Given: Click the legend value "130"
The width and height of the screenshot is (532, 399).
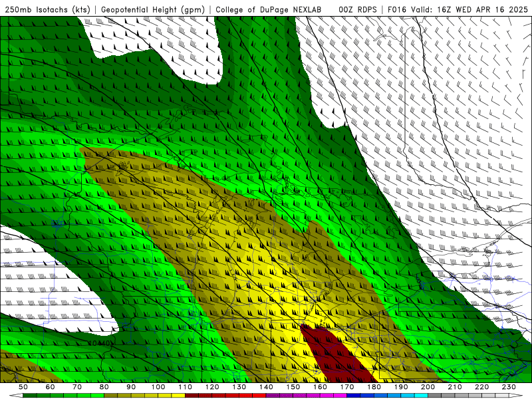Looking at the screenshot, I should [239, 387].
